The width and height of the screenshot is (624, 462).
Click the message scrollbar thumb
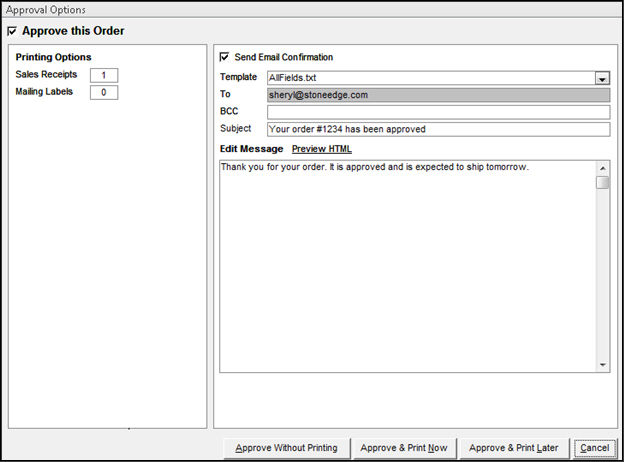coord(602,183)
